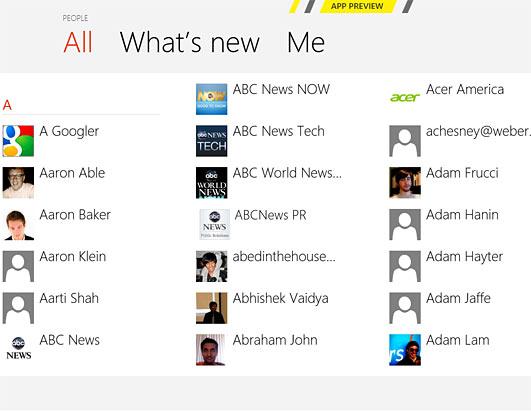Open Abraham John's profile photo
This screenshot has width=531, height=411.
pos(210,350)
